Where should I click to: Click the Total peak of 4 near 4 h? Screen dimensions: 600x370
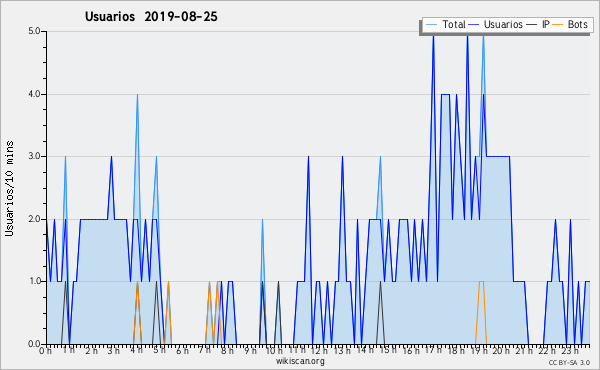(x=137, y=95)
